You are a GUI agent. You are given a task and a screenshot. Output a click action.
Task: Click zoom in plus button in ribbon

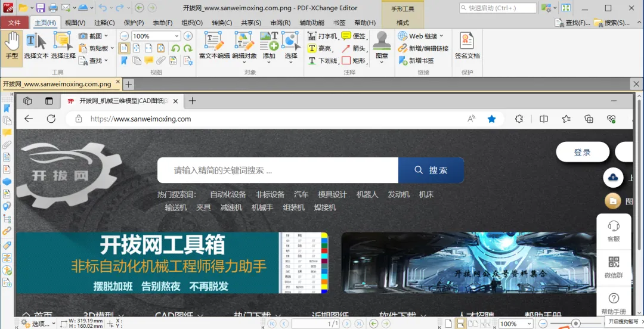[188, 36]
